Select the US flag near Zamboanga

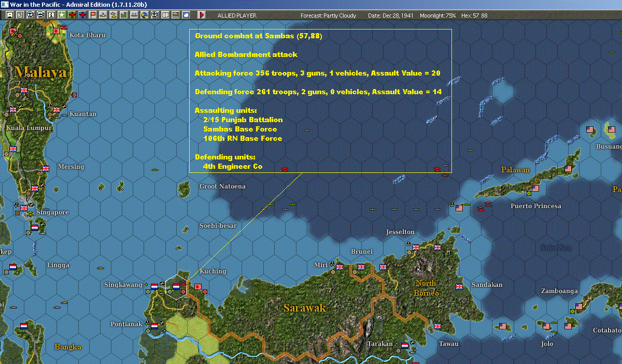(x=579, y=306)
